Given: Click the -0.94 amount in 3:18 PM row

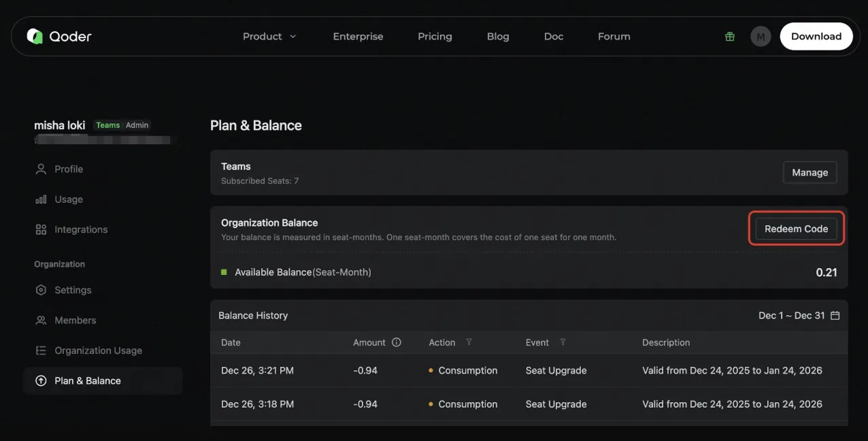Looking at the screenshot, I should point(365,404).
